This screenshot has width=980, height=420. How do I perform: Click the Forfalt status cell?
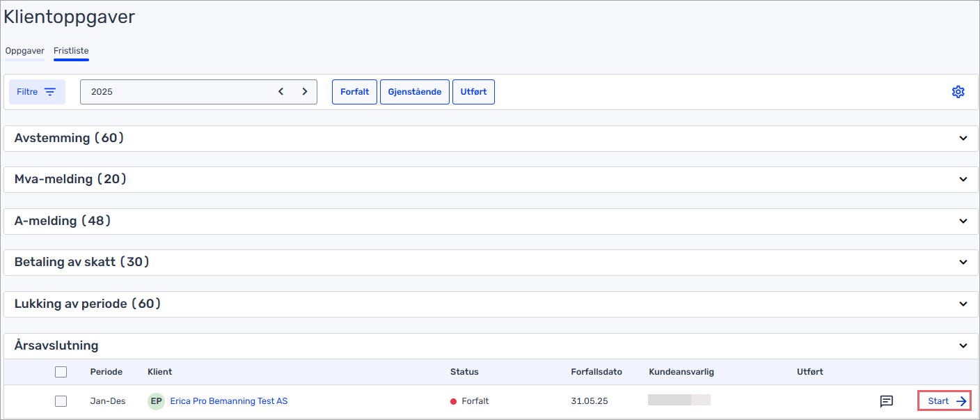pos(470,401)
